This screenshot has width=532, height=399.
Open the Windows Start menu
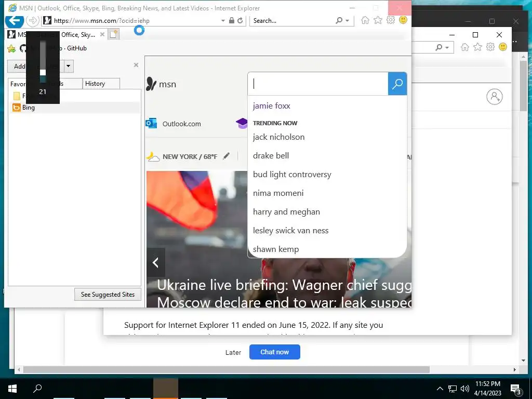click(x=12, y=389)
